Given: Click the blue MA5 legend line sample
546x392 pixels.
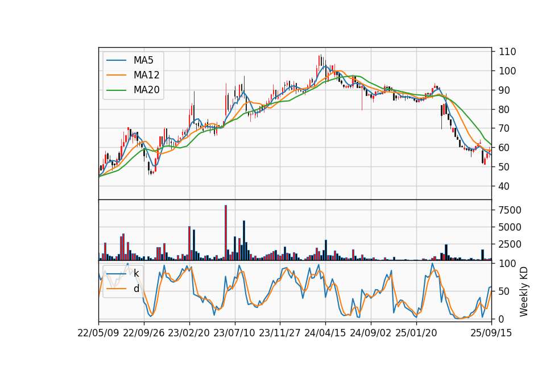Looking at the screenshot, I should (x=116, y=60).
